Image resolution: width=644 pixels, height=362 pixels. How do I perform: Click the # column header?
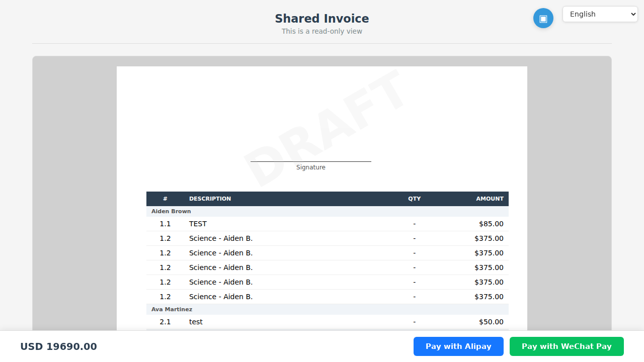point(165,199)
